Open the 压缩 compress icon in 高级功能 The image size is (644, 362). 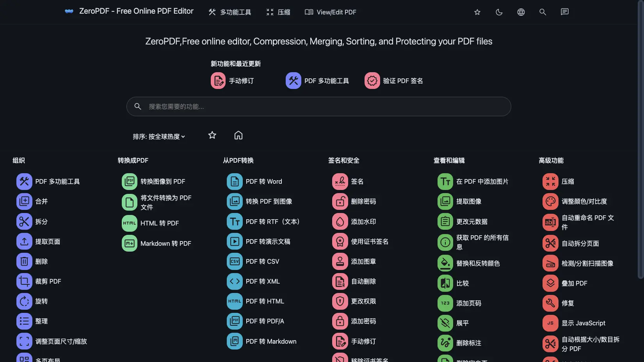pyautogui.click(x=550, y=181)
